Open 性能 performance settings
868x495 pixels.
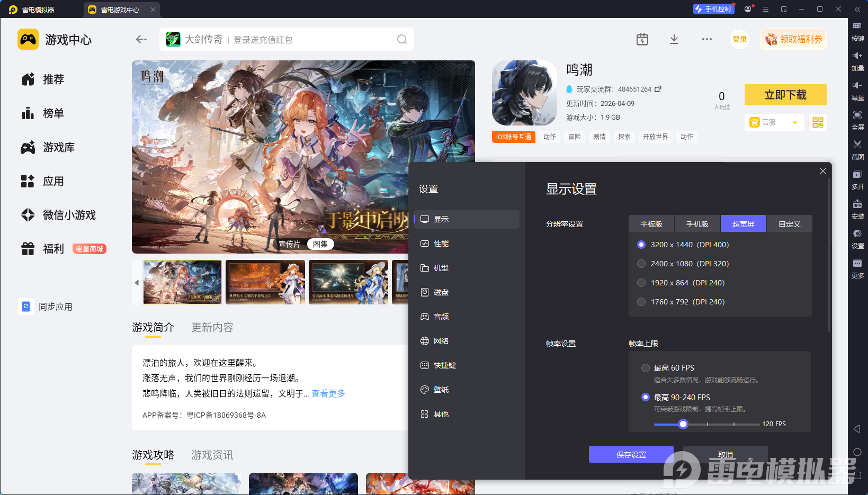pos(467,244)
